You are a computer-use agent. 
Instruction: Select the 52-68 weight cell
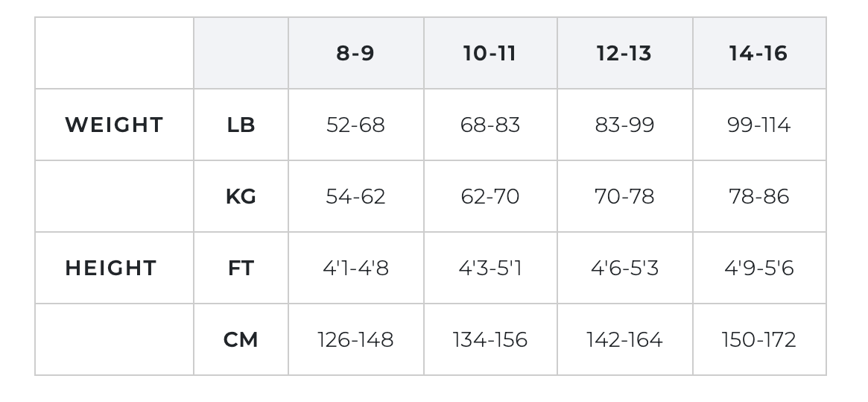click(355, 125)
